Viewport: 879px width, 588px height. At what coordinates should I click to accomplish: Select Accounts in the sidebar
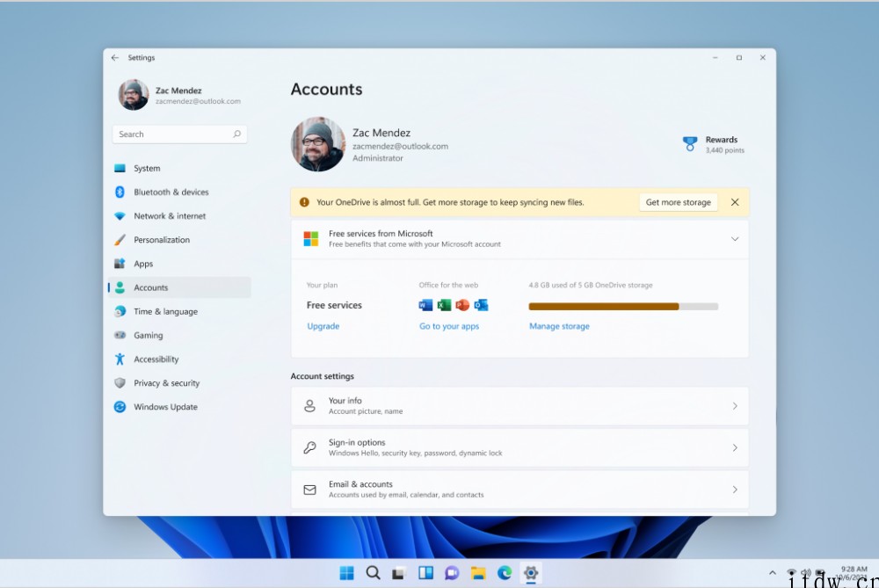click(x=179, y=287)
